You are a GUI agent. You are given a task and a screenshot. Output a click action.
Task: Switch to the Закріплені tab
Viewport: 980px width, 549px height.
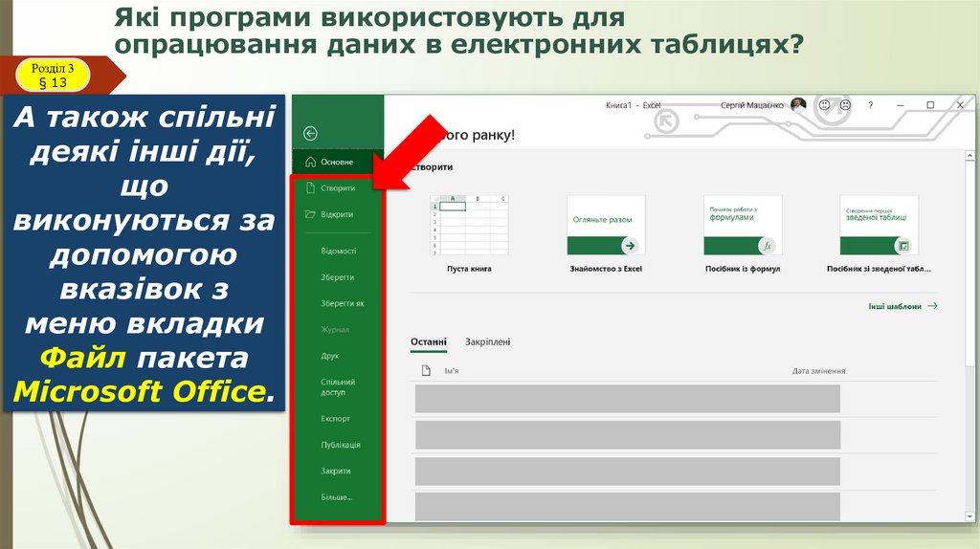point(487,342)
